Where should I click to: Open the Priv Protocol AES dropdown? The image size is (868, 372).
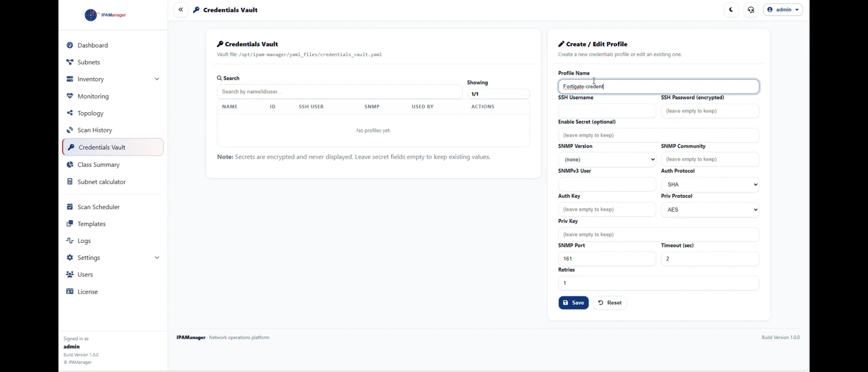tap(710, 210)
